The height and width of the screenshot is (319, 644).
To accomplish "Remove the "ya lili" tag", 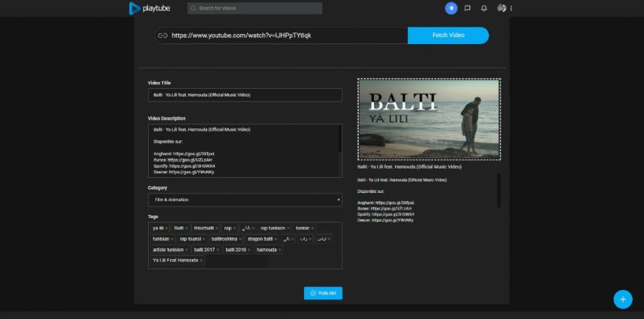I will 166,228.
